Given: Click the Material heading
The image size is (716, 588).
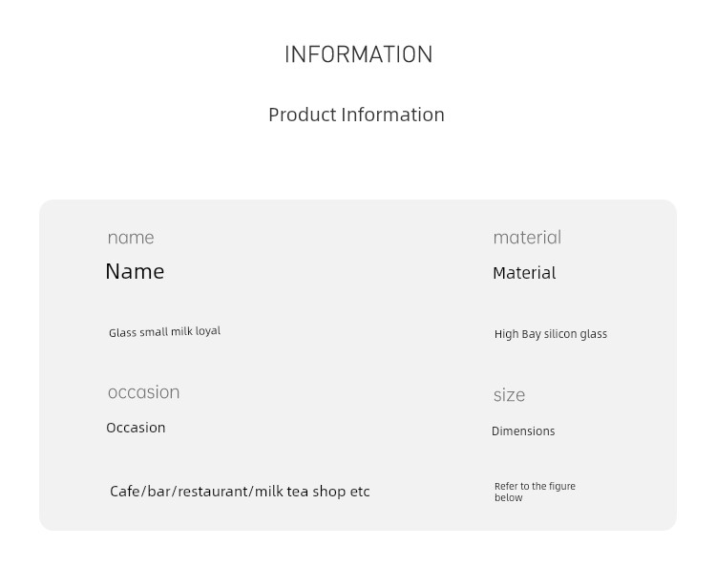Looking at the screenshot, I should point(524,273).
